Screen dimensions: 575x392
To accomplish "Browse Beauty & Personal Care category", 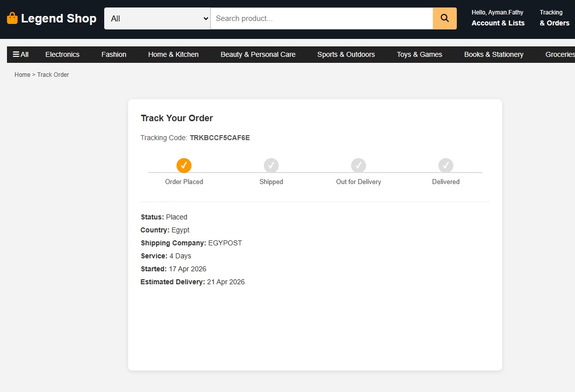I will pos(258,54).
